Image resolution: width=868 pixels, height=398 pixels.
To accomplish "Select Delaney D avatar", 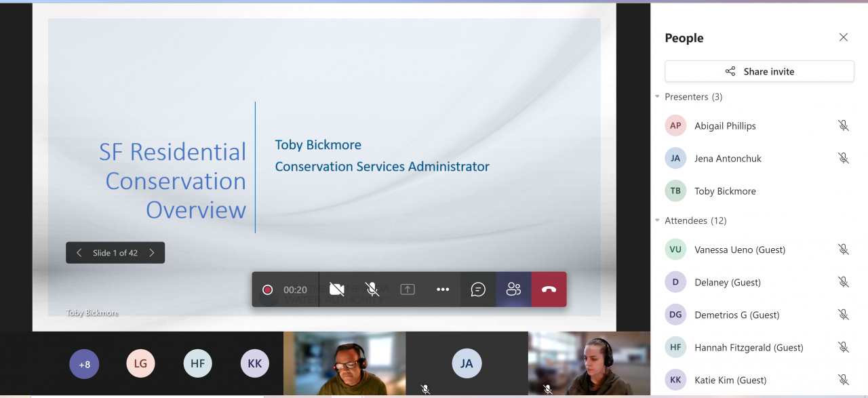I will coord(675,282).
